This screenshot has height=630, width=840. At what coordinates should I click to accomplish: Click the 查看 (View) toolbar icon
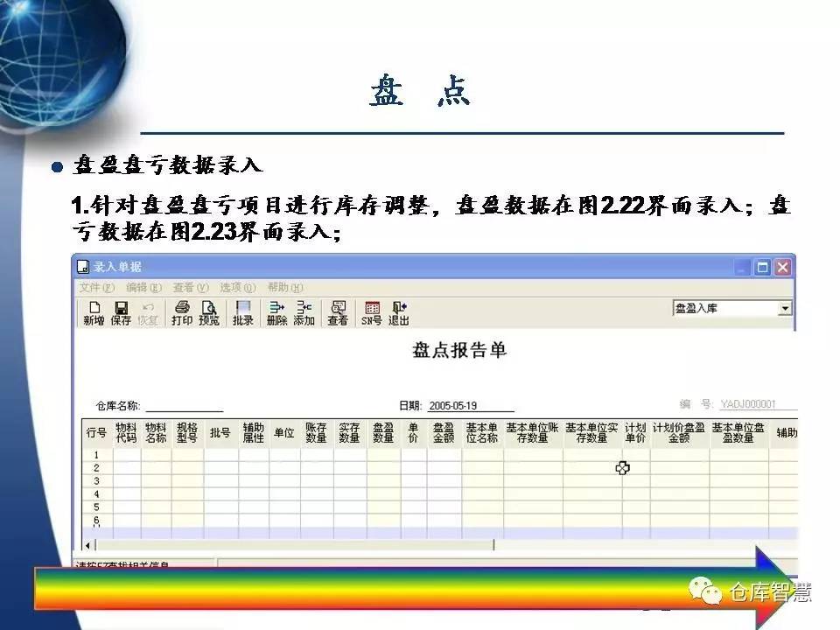(338, 312)
